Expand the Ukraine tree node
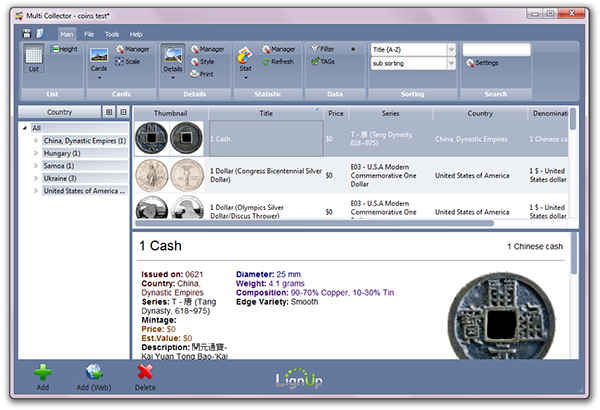 coord(36,178)
